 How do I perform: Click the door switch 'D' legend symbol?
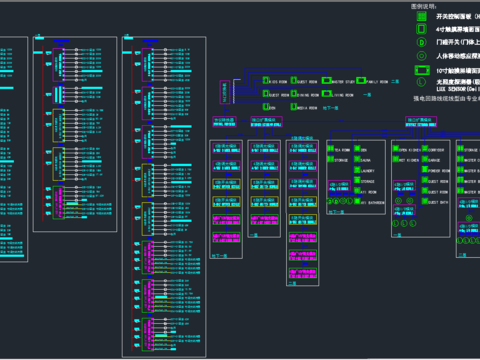point(421,42)
